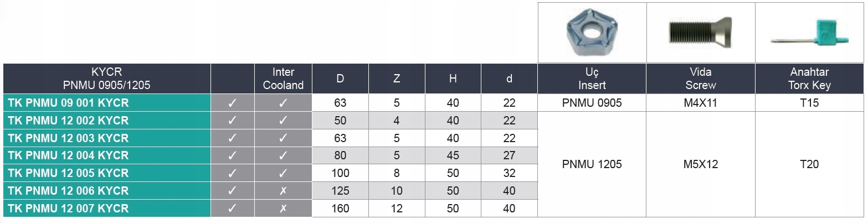
Task: Click Inter Cooland X mark for PNMU 12 006
Action: [283, 191]
